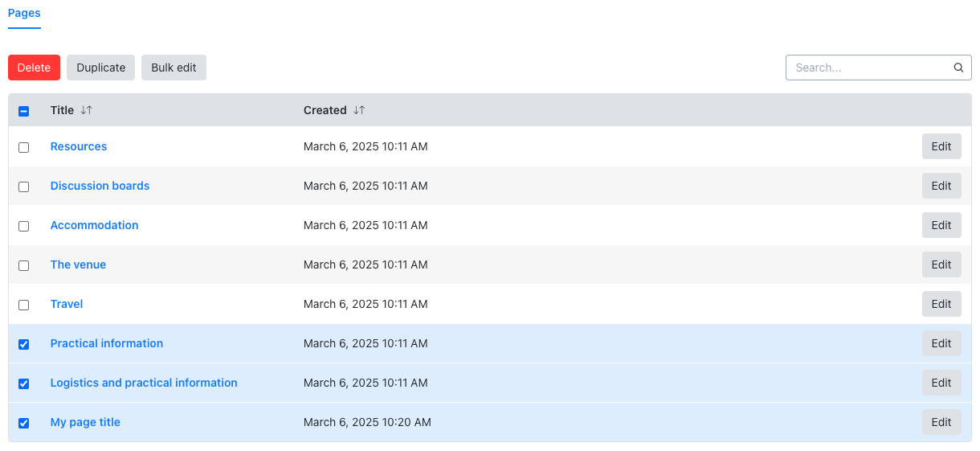This screenshot has width=980, height=451.
Task: Open the Travel link
Action: [67, 304]
